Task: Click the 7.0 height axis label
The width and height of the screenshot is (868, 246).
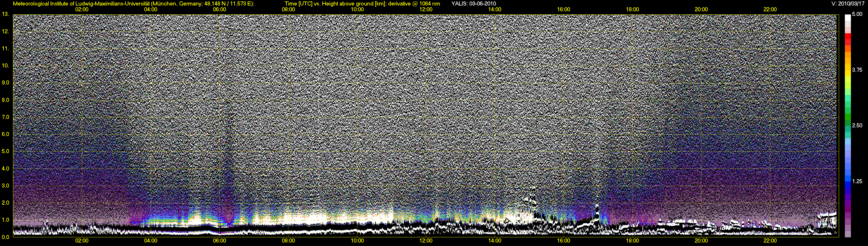Action: 5,117
